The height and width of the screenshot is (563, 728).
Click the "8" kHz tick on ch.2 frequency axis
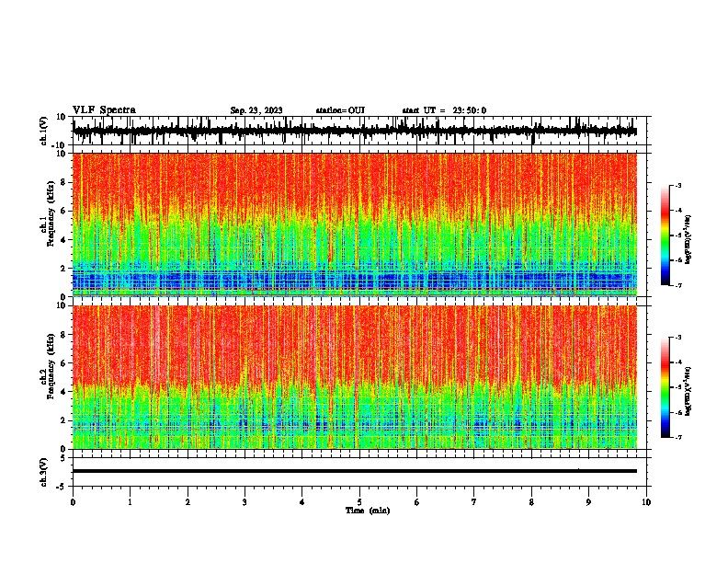point(63,335)
